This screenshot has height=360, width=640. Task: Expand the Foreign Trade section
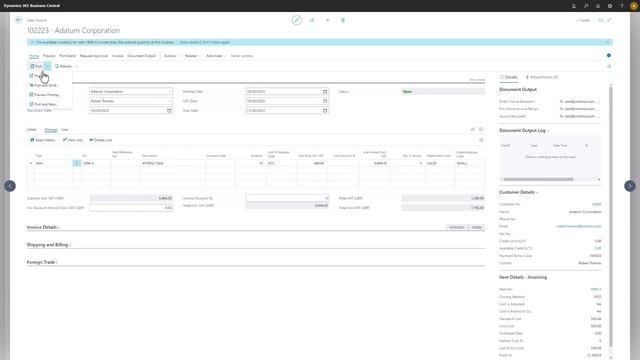click(42, 262)
